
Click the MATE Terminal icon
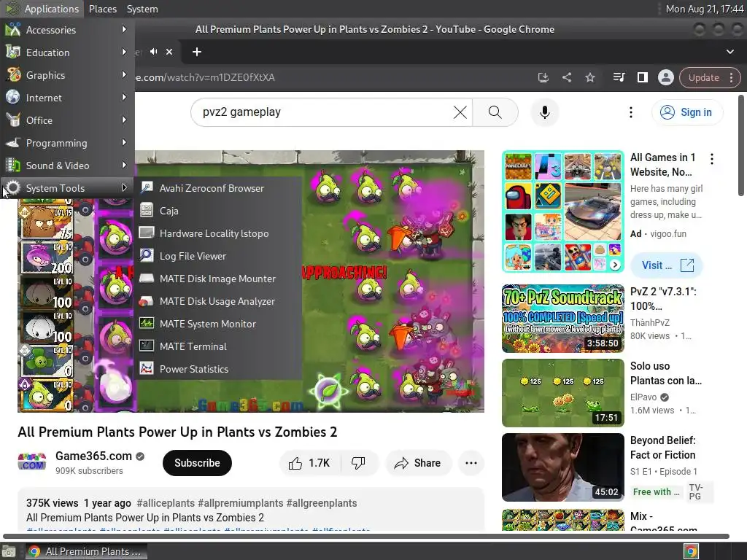(146, 346)
